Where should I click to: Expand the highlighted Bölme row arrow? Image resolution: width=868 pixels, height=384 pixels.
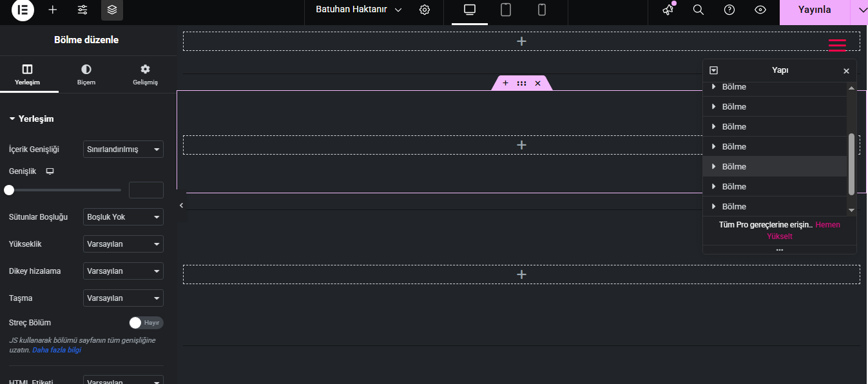pos(713,166)
